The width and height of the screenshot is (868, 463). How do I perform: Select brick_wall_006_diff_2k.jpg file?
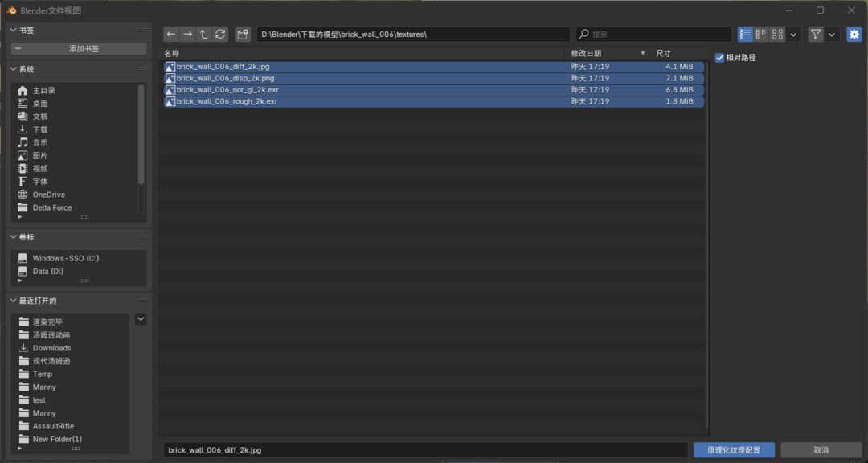(434, 67)
